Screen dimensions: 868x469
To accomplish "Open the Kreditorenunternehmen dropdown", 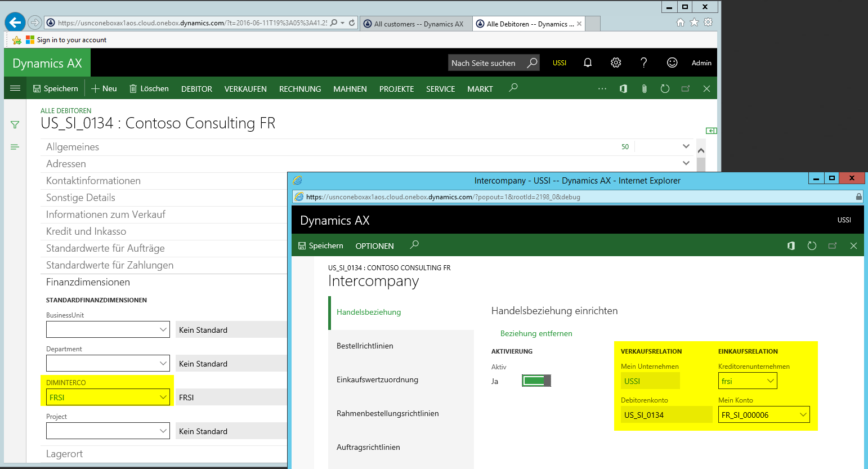I will pyautogui.click(x=771, y=381).
